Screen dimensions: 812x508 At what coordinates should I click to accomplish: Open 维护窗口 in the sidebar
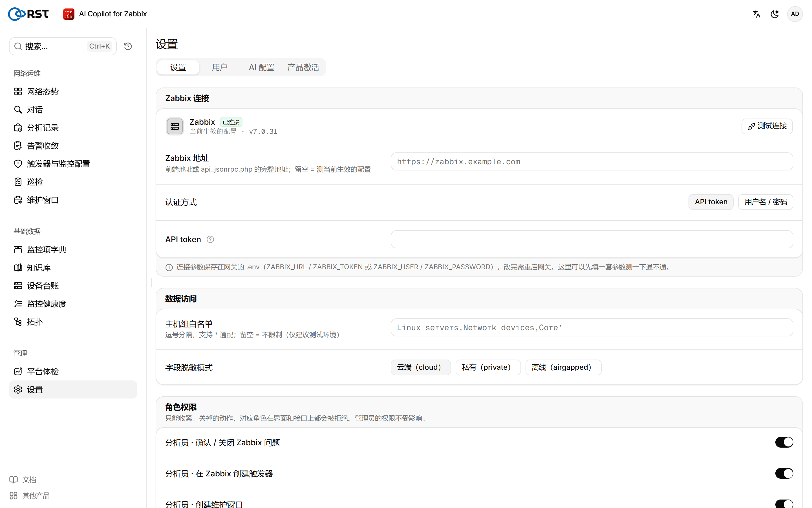73,200
